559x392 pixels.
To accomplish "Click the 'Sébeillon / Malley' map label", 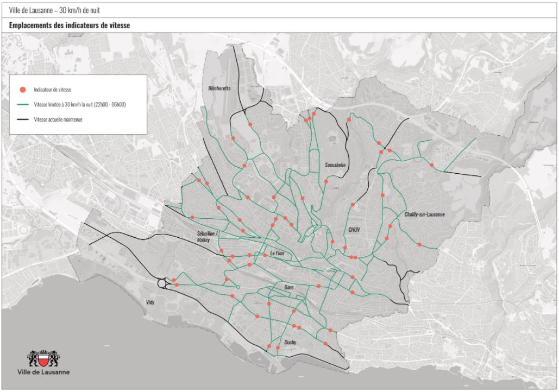I will click(x=206, y=237).
